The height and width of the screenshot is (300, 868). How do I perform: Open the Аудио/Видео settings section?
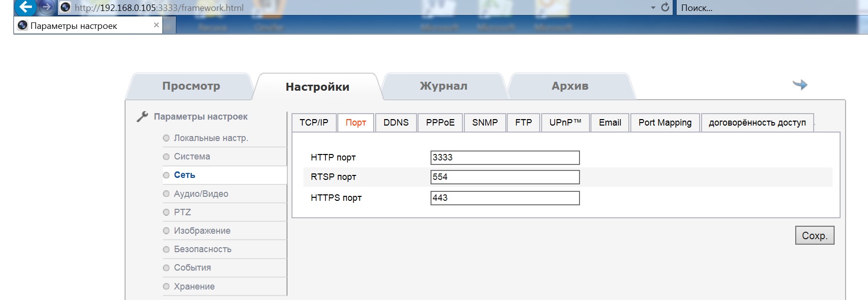point(201,194)
